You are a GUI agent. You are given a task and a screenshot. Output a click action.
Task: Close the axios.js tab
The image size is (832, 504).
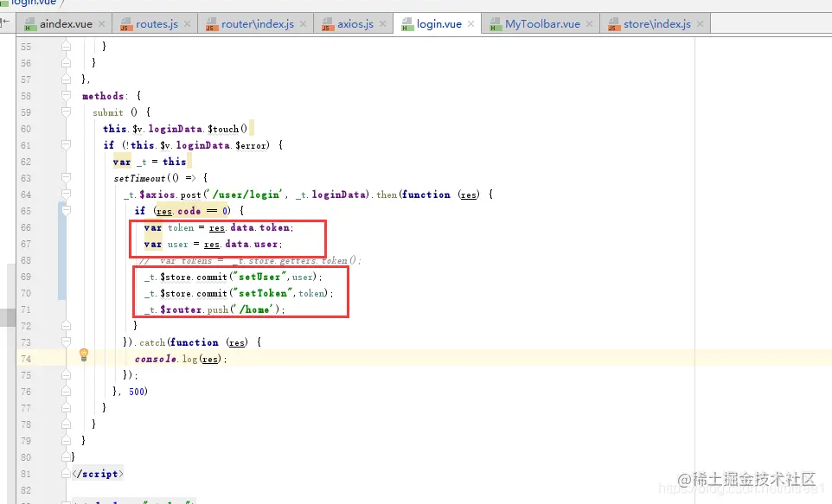tap(382, 24)
